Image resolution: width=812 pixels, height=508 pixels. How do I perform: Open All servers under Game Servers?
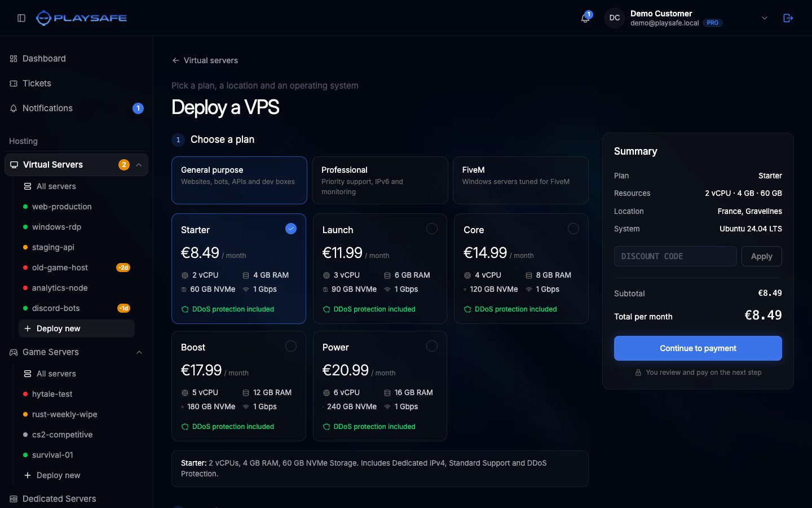coord(77,374)
